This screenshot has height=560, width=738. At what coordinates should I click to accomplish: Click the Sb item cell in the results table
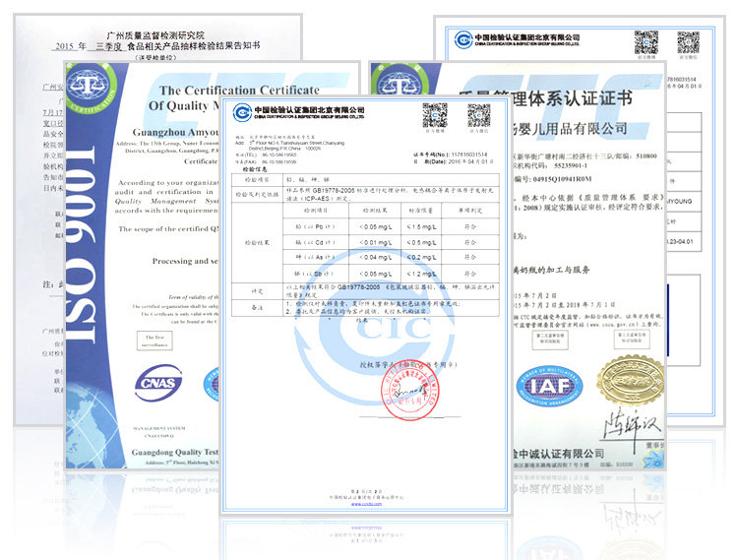tap(316, 274)
